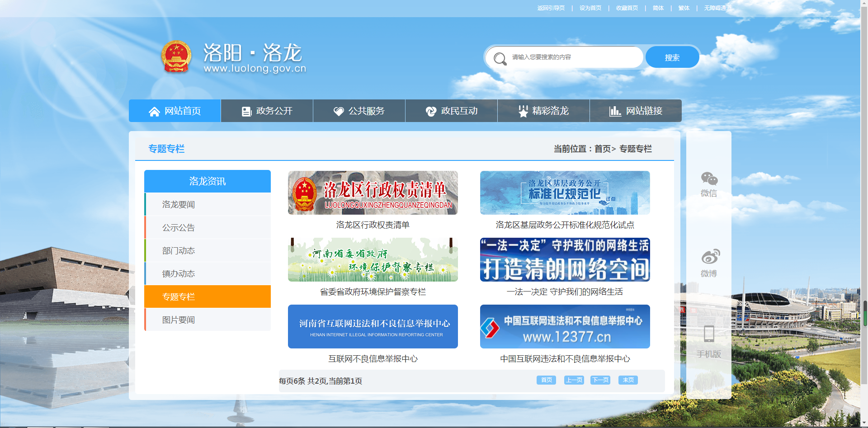Go to first page 首页 pagination button

546,380
